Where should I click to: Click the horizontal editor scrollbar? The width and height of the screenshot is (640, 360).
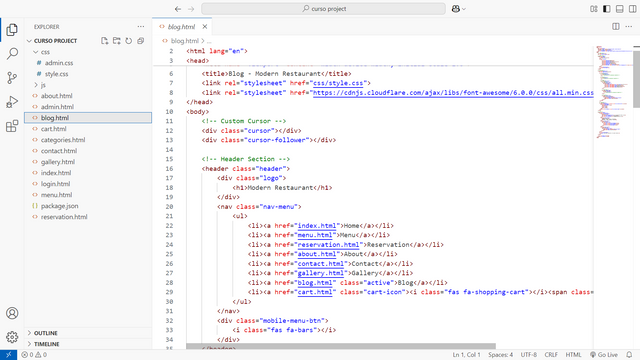pos(341,346)
